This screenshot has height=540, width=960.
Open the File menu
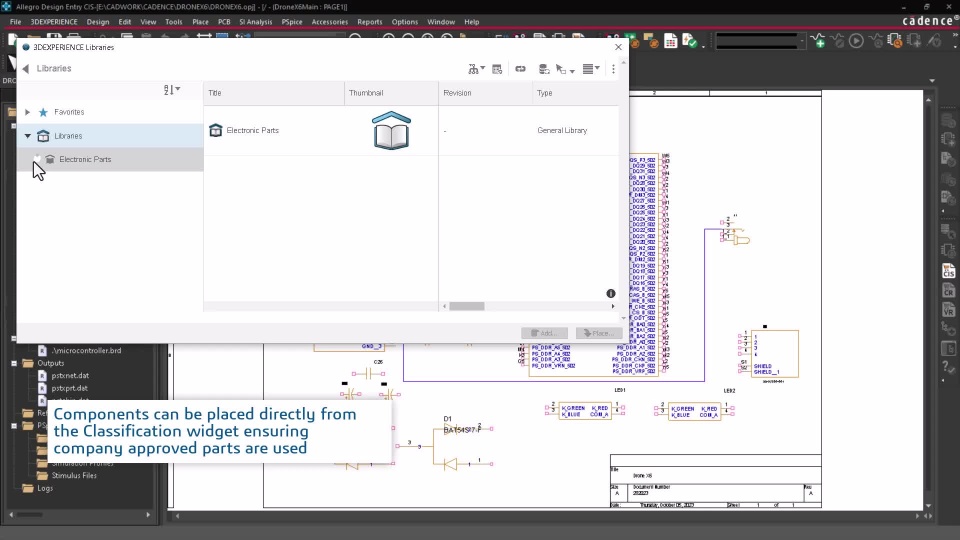pos(15,21)
